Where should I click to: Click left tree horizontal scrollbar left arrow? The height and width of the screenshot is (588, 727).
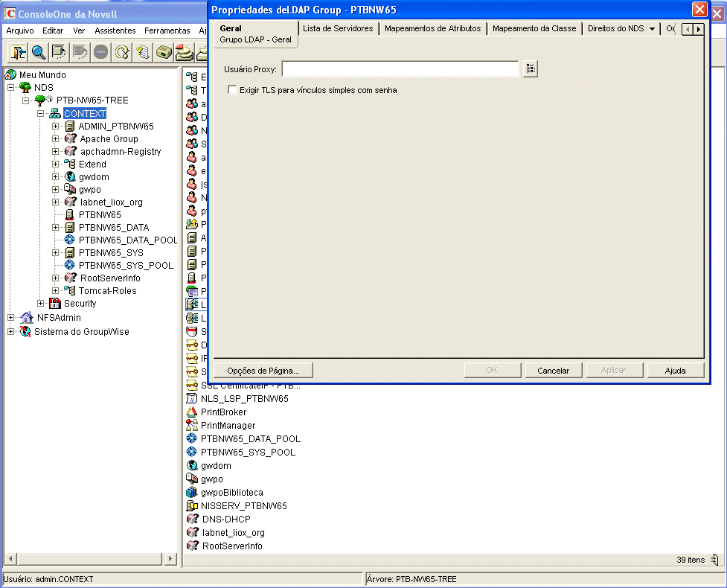tap(10, 559)
